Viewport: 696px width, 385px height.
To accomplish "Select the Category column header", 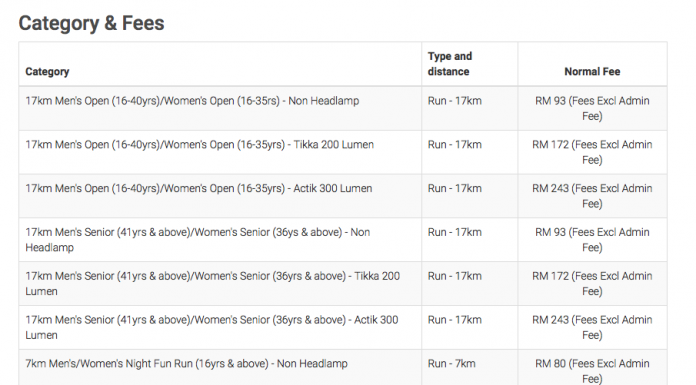I will (x=47, y=71).
